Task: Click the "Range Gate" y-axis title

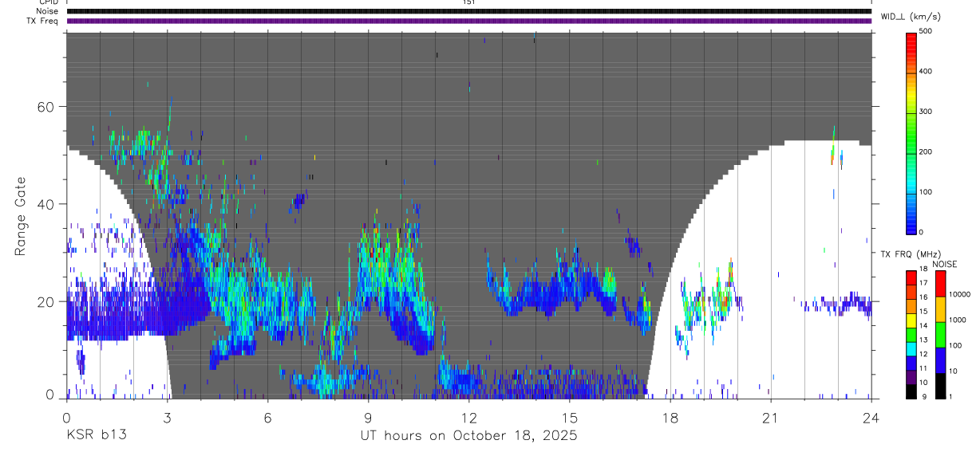Action: (22, 215)
